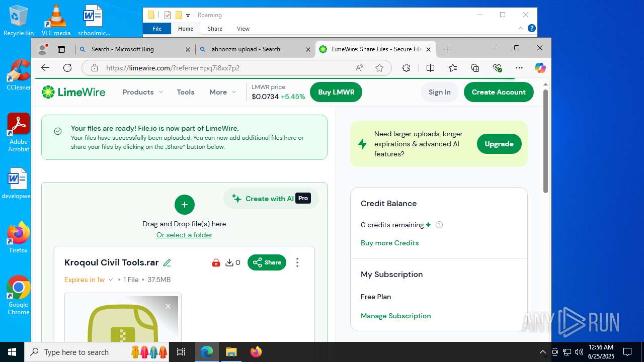Open Browser essentials heart icon
The height and width of the screenshot is (362, 644).
pos(498,68)
